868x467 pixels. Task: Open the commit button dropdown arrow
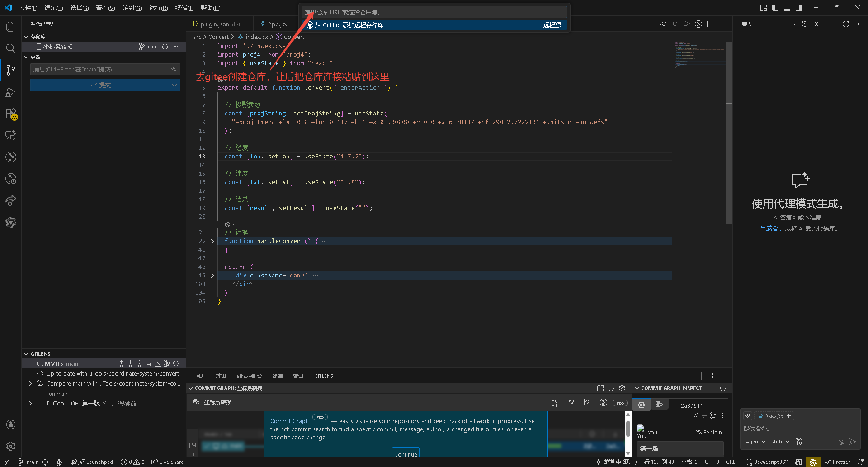(x=175, y=85)
